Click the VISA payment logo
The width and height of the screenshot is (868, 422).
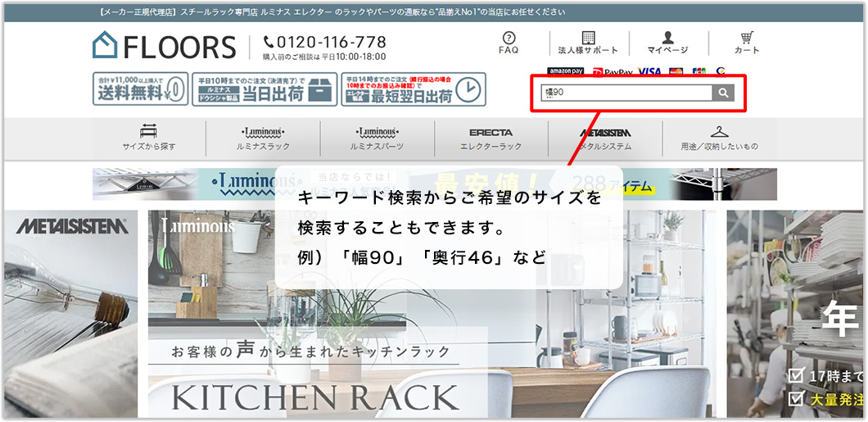(649, 72)
